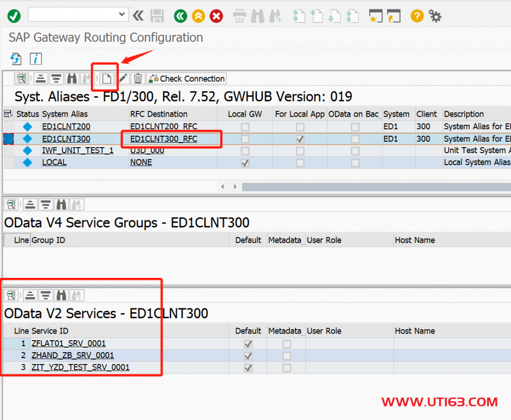511x420 pixels.
Task: Sort descending in OData V4 Service Groups toolbar
Action: 45,205
